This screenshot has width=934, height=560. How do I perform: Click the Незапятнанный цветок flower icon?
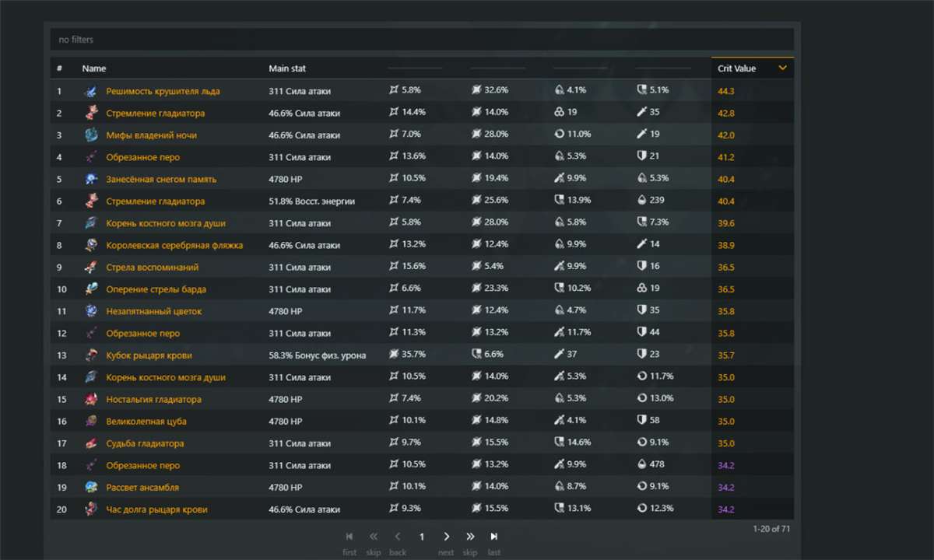pyautogui.click(x=91, y=311)
